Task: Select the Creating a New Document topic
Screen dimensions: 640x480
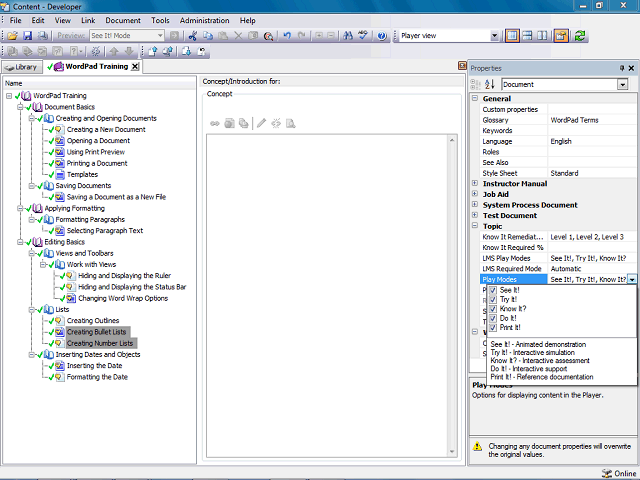Action: point(106,129)
